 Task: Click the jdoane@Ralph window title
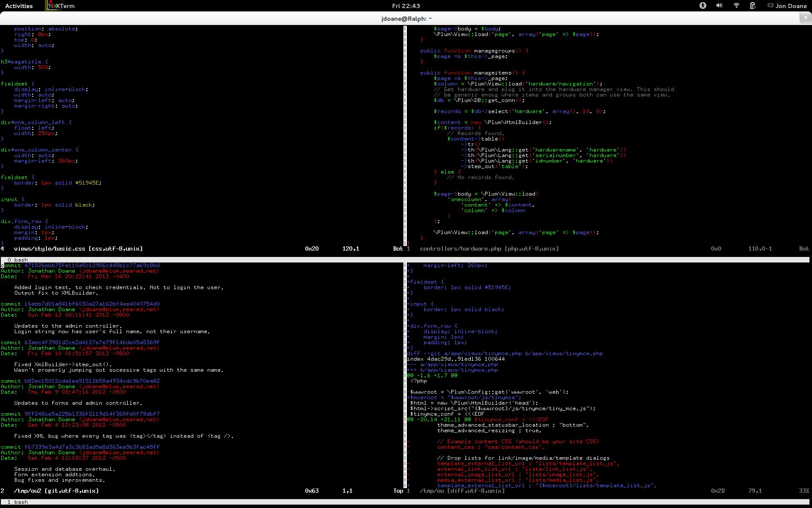coord(406,19)
